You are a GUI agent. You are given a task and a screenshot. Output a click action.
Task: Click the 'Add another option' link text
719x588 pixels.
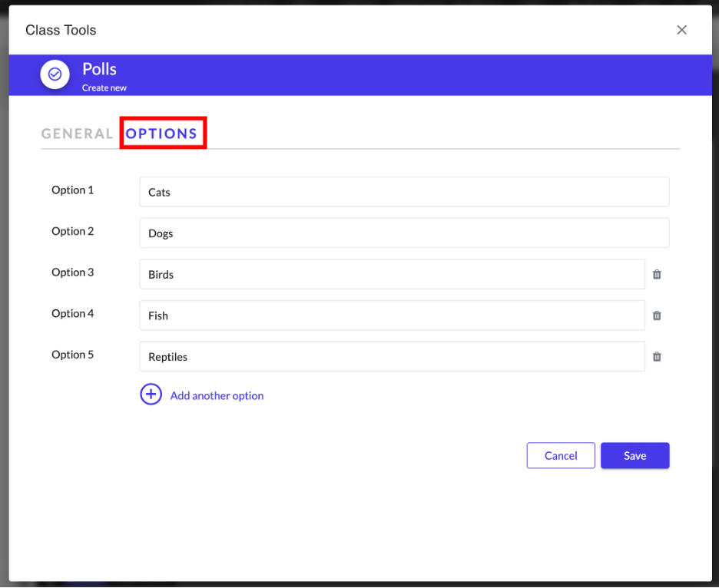217,396
